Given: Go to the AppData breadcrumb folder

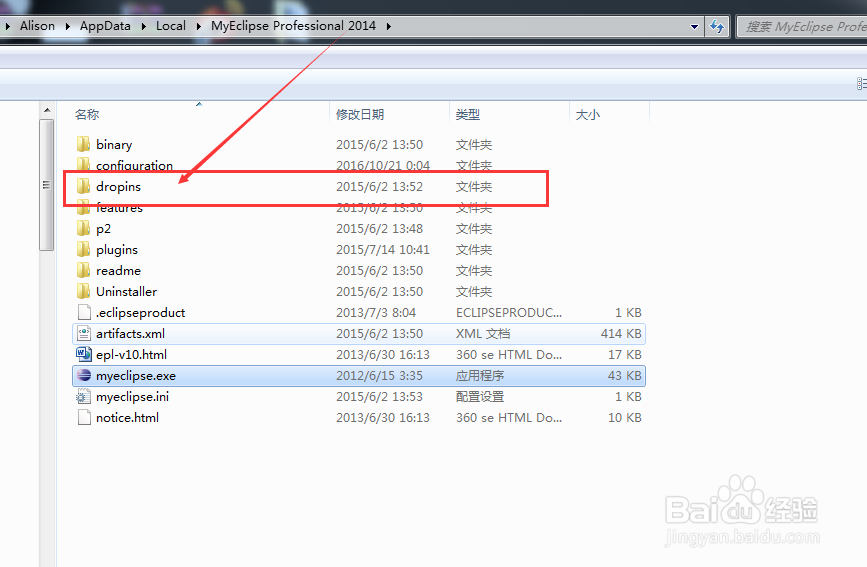Looking at the screenshot, I should coord(105,26).
